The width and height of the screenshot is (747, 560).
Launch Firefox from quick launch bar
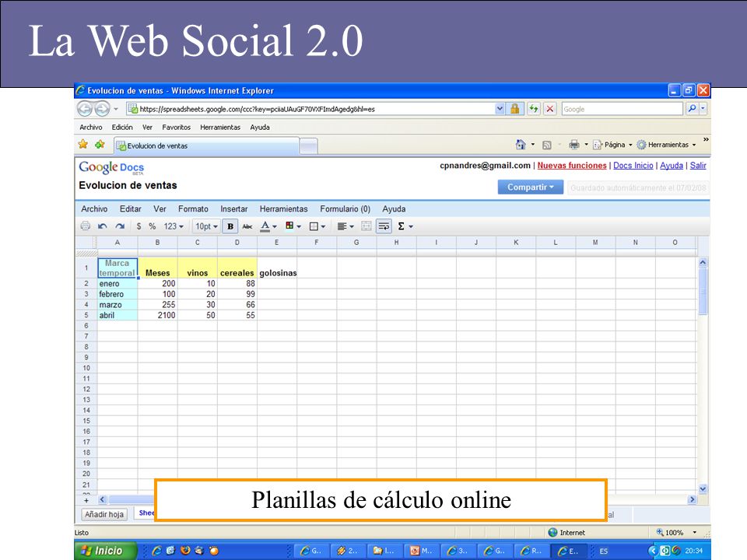pos(185,551)
